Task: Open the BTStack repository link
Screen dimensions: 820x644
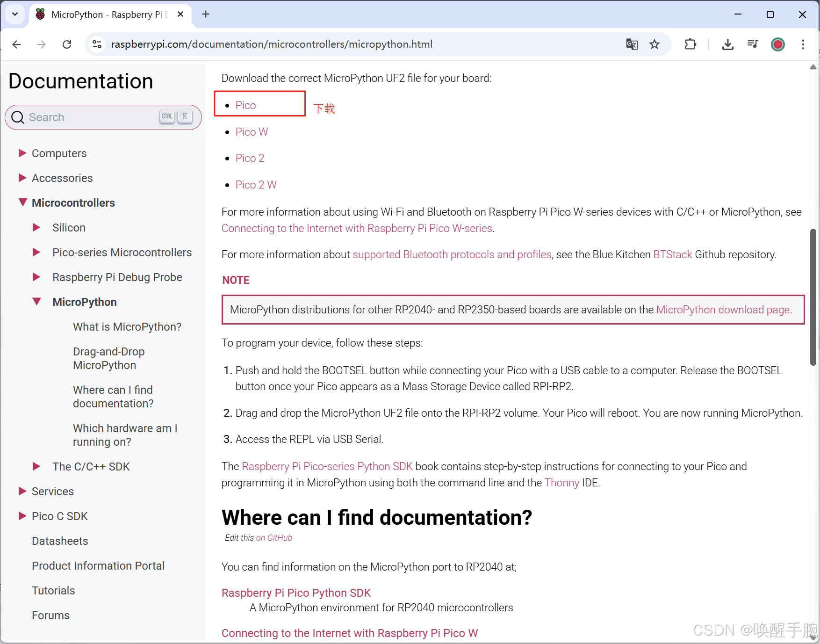Action: [672, 254]
